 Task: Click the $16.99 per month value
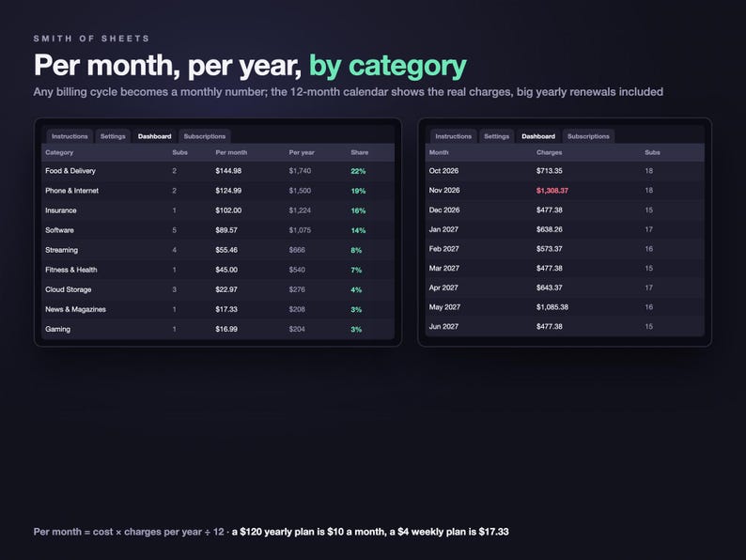[226, 329]
